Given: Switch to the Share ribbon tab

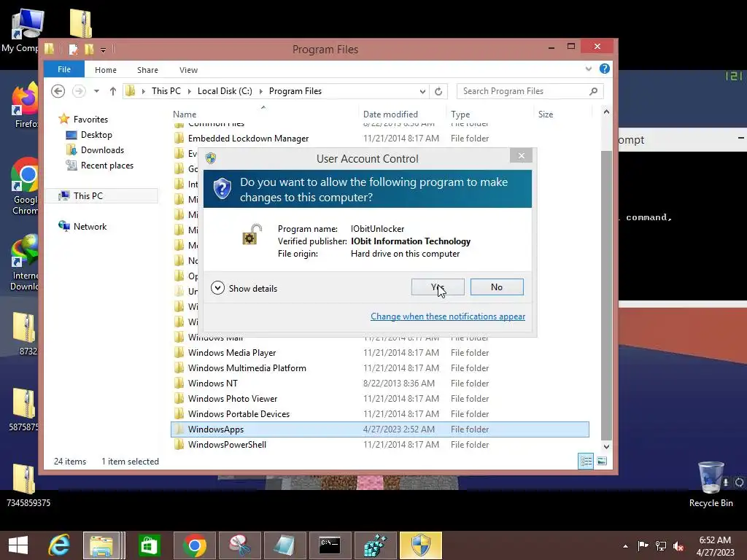Looking at the screenshot, I should [x=147, y=70].
